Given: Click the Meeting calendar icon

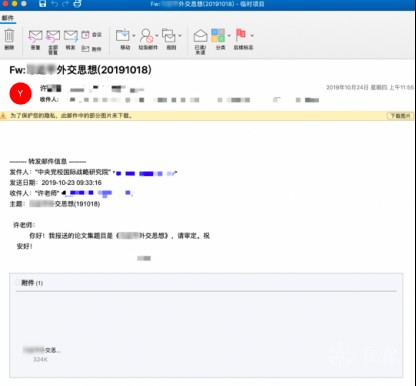Looking at the screenshot, I should (x=86, y=34).
